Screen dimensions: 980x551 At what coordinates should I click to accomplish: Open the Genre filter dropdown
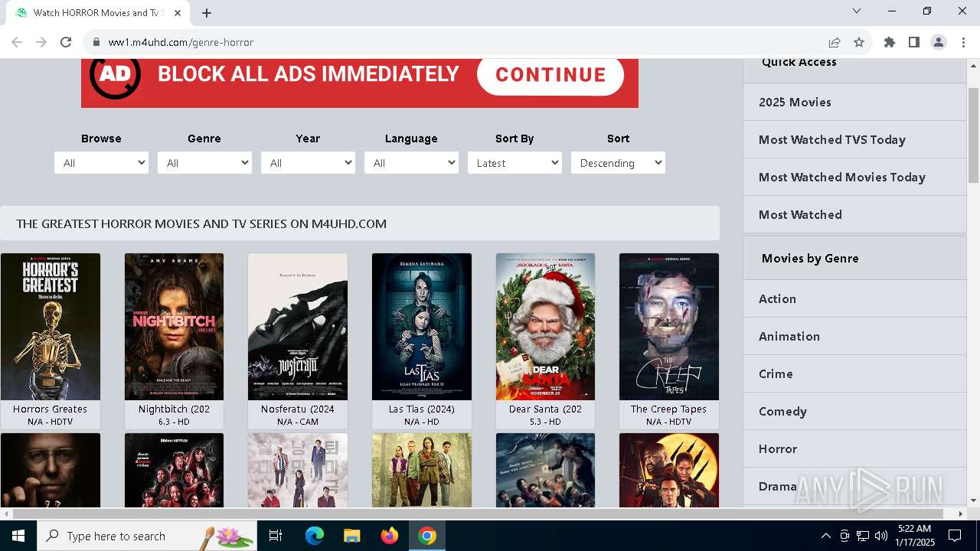[204, 163]
